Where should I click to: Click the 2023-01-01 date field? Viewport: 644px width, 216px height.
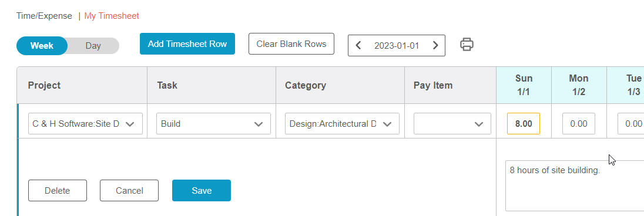point(397,46)
